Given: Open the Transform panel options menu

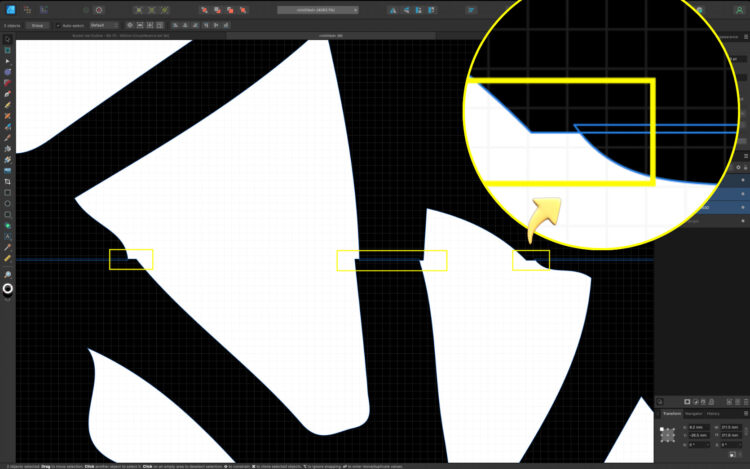Looking at the screenshot, I should click(x=745, y=413).
